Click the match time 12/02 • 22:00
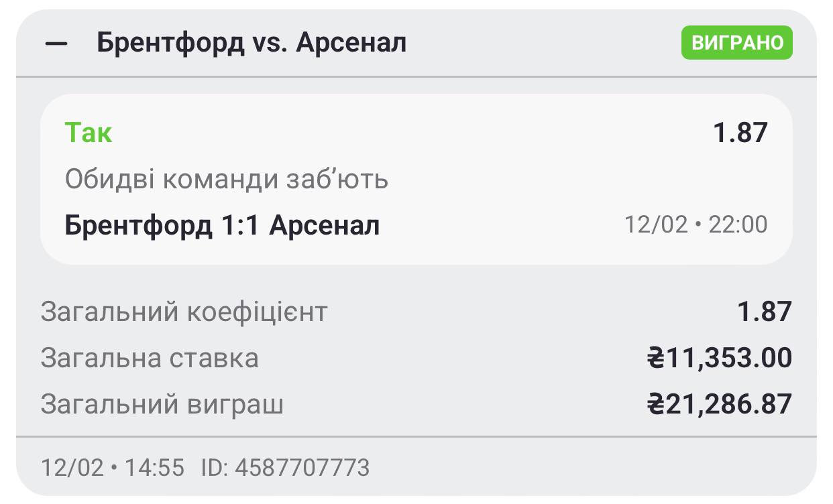This screenshot has height=504, width=833. (696, 225)
